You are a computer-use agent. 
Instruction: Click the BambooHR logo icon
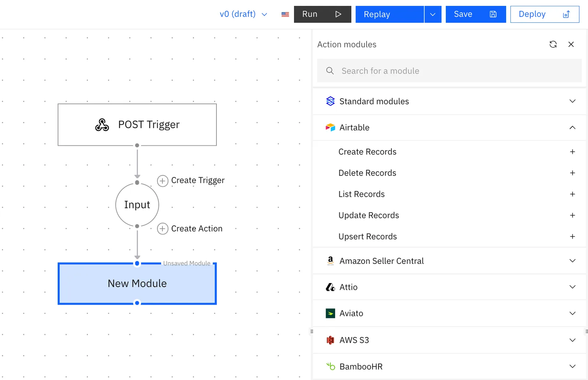(x=330, y=366)
